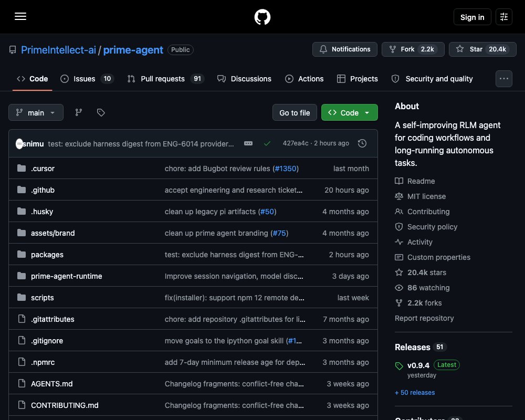
Task: Click the repository icon beside PrimeIntellect-ai
Action: click(x=13, y=50)
